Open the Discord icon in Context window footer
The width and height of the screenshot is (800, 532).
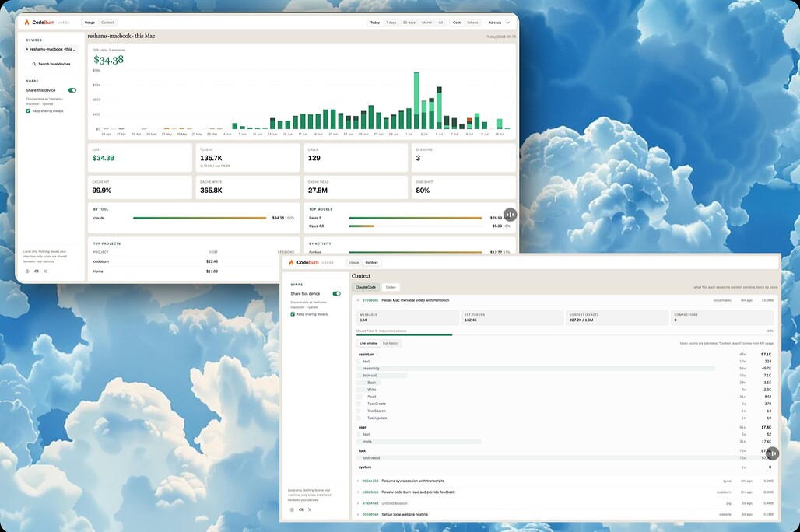tap(301, 509)
